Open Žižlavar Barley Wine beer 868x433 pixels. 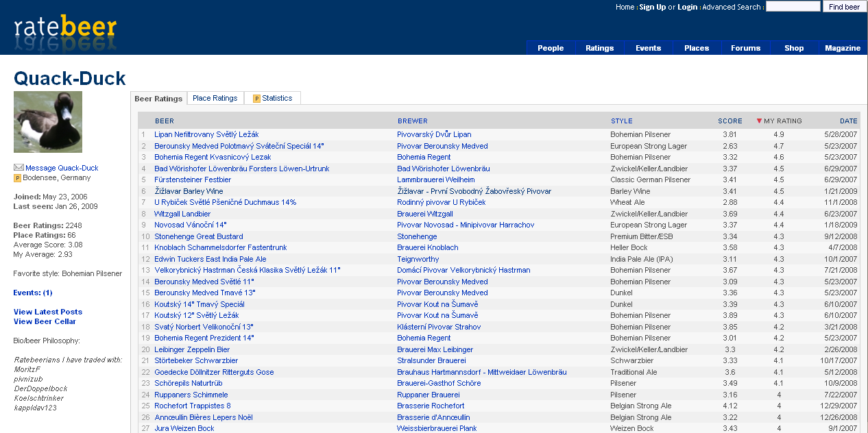pyautogui.click(x=189, y=191)
